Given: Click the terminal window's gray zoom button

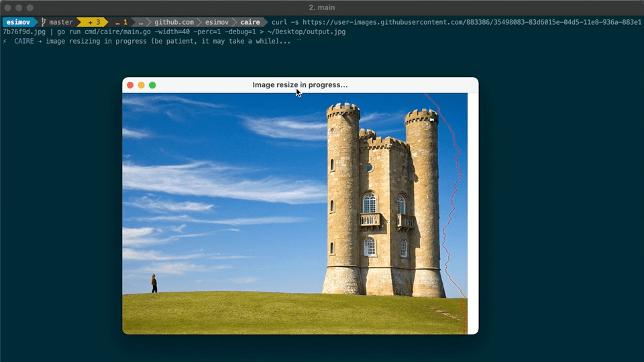Looking at the screenshot, I should pos(30,7).
